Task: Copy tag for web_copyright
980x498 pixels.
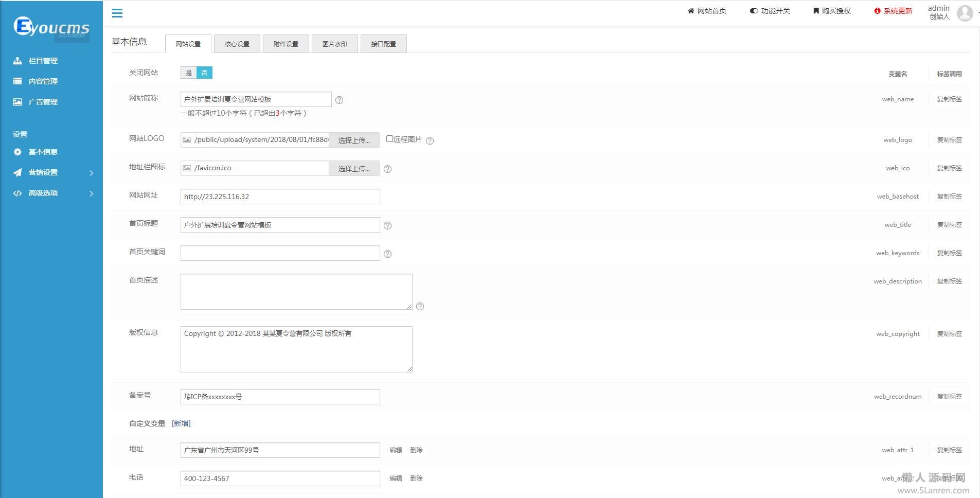Action: click(x=949, y=334)
